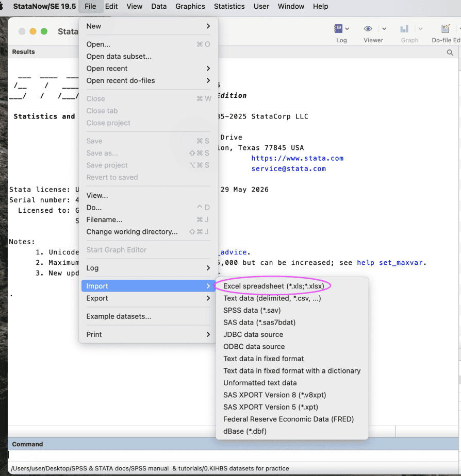
Task: Expand the Log icon dropdown arrow
Action: pos(348,29)
